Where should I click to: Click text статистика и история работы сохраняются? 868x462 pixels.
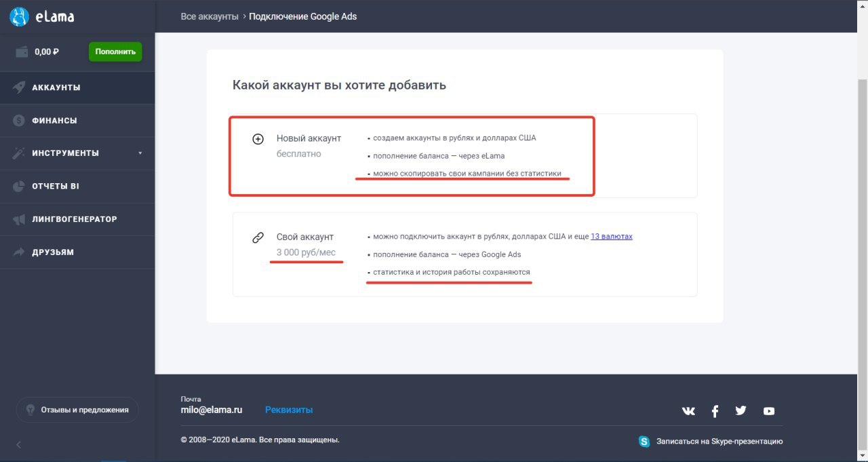452,272
